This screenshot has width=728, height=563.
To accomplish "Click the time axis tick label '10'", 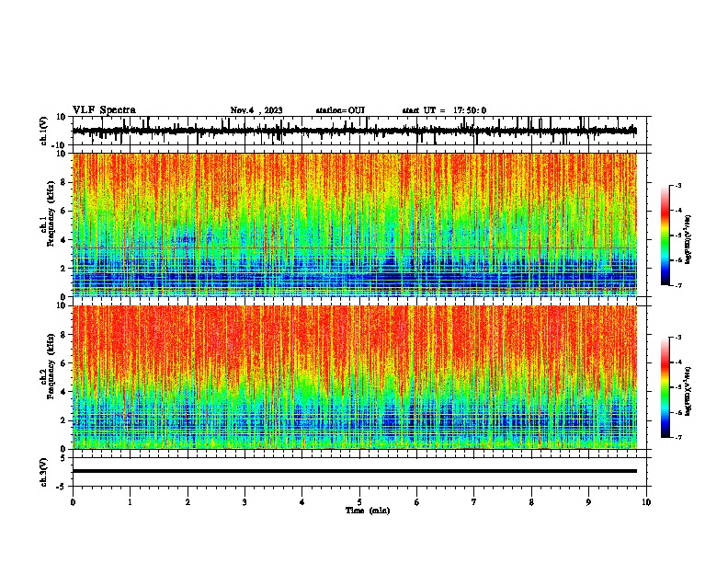I will [646, 502].
